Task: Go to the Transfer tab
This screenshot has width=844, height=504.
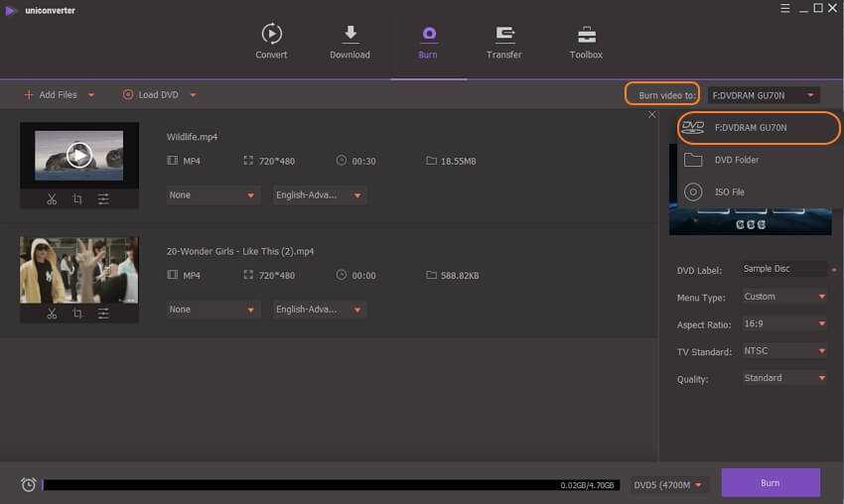Action: (503, 42)
